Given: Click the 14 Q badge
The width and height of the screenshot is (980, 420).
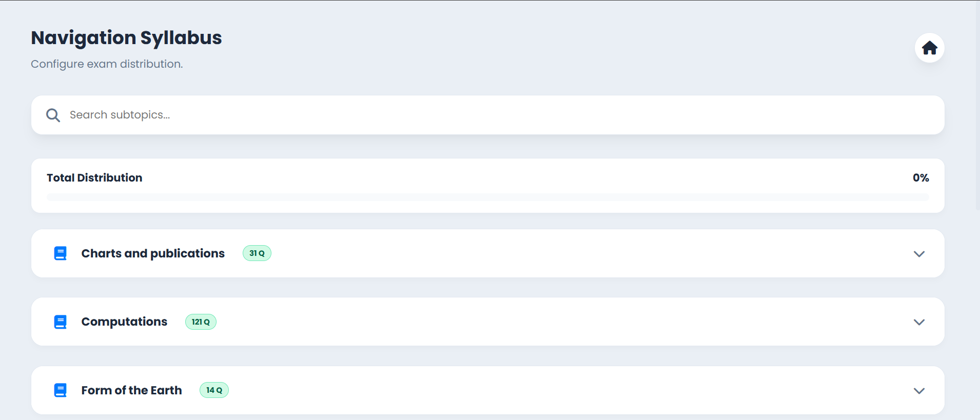Looking at the screenshot, I should (x=214, y=390).
